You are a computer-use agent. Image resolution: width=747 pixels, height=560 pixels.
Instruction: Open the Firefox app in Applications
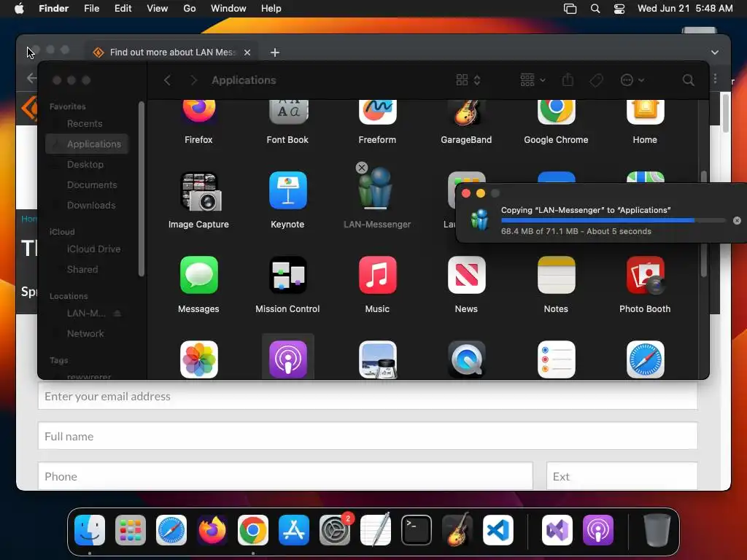198,112
